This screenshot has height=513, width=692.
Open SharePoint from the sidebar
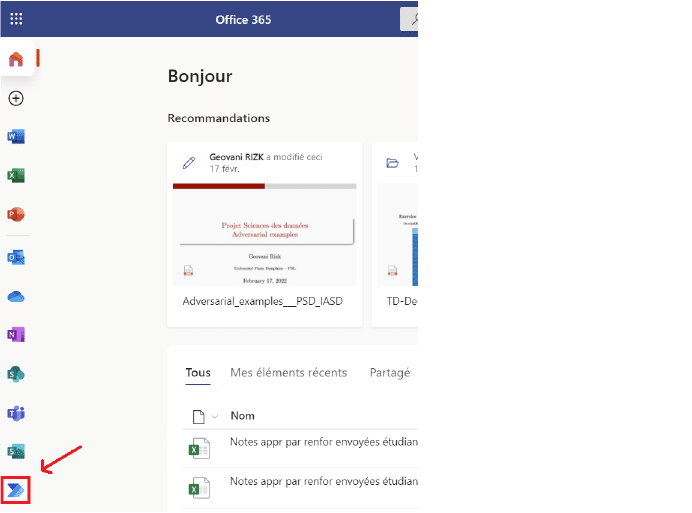(16, 374)
